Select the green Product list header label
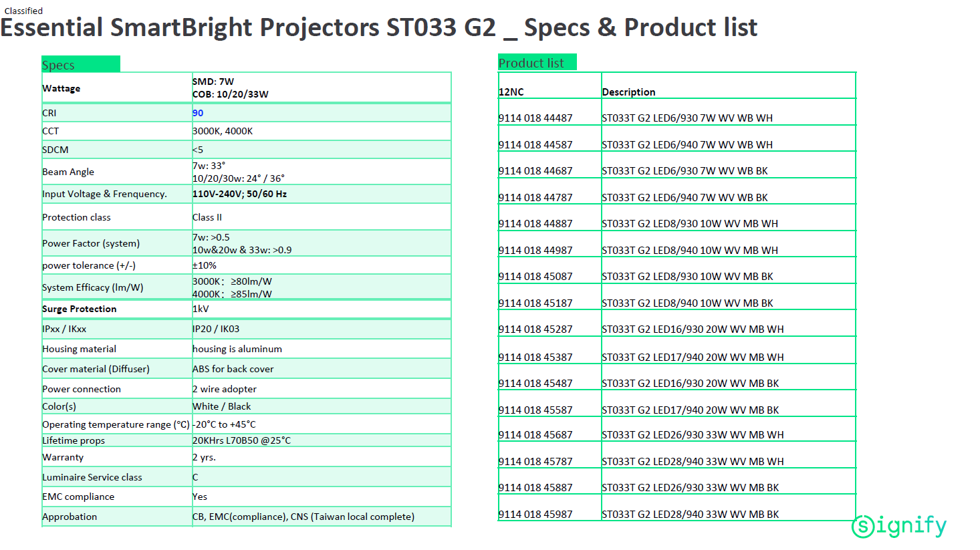Image resolution: width=980 pixels, height=550 pixels. [537, 62]
